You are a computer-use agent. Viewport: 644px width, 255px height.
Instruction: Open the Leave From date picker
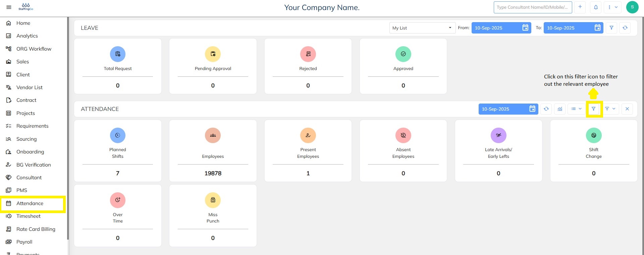point(525,28)
